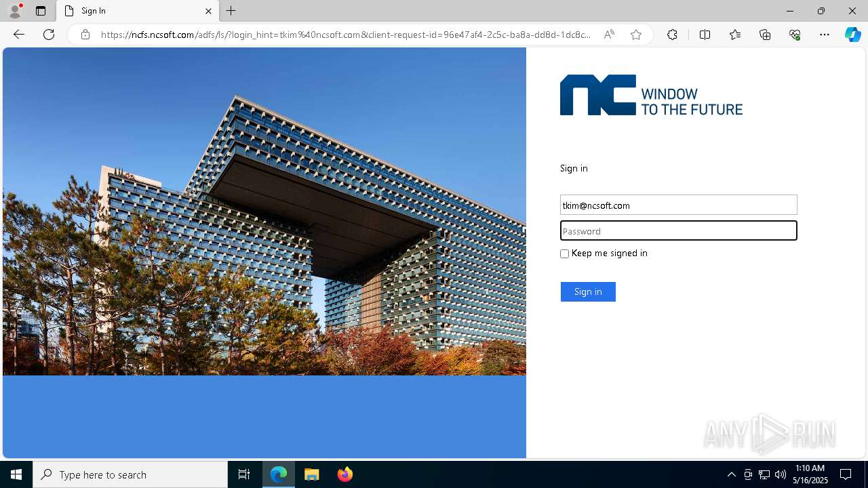Open Favorites list icon
This screenshot has width=868, height=488.
click(735, 35)
